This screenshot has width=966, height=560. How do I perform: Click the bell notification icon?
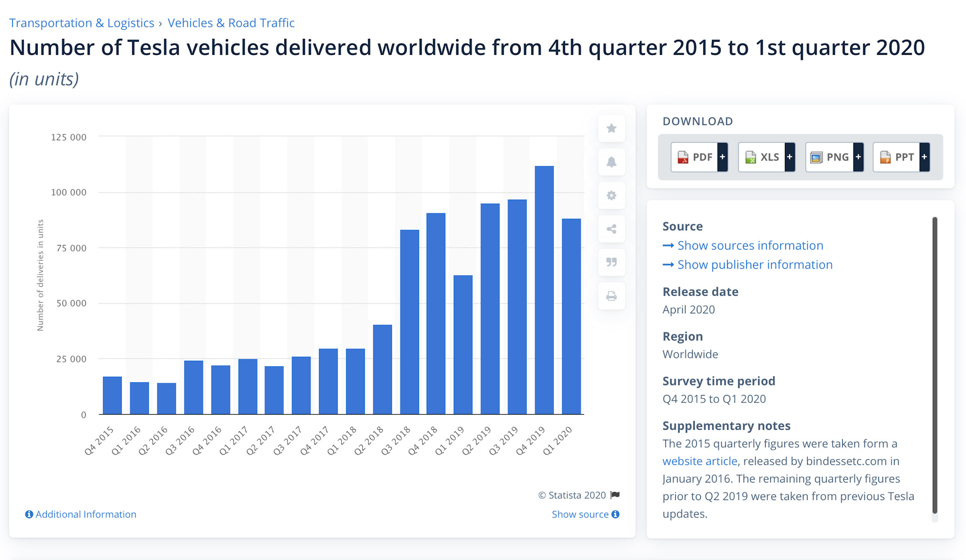click(x=611, y=162)
